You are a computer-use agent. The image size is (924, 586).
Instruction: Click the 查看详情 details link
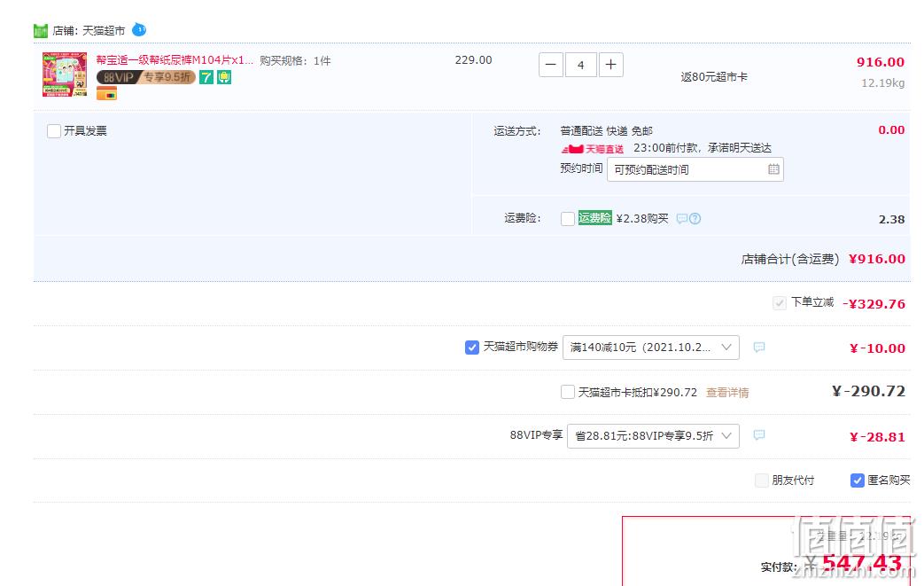coord(727,393)
